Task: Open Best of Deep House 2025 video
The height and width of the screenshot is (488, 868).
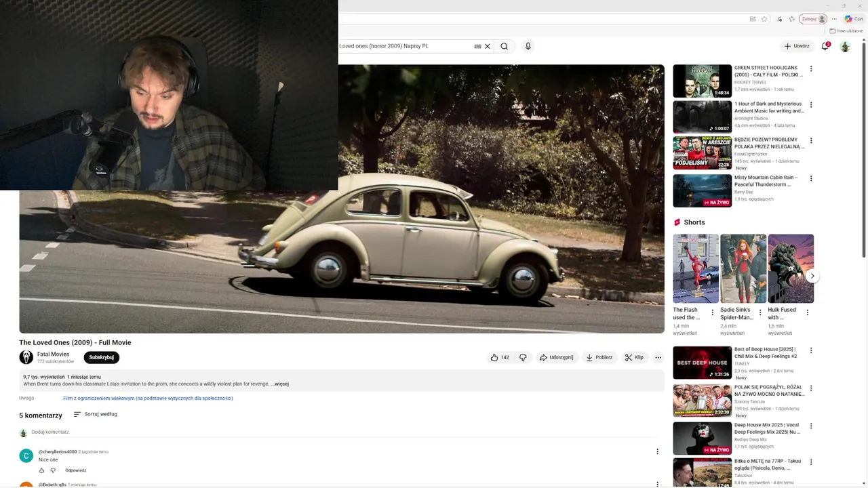Action: tap(702, 363)
